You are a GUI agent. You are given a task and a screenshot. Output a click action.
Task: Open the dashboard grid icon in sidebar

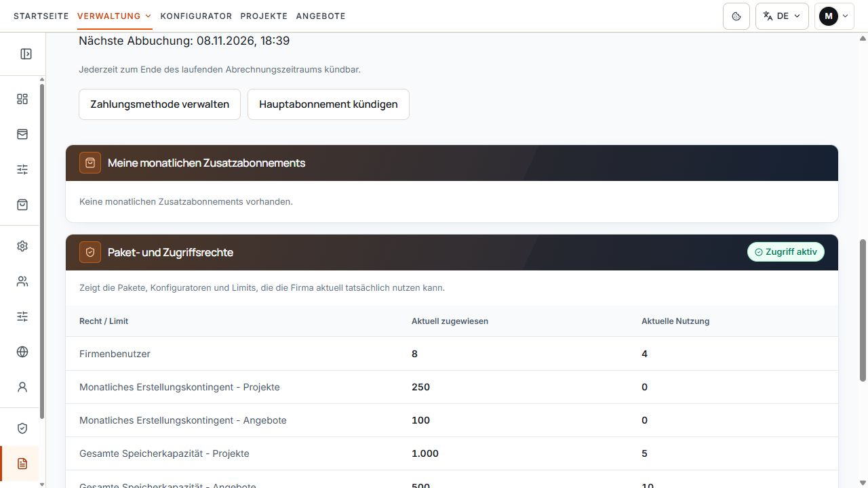point(22,99)
